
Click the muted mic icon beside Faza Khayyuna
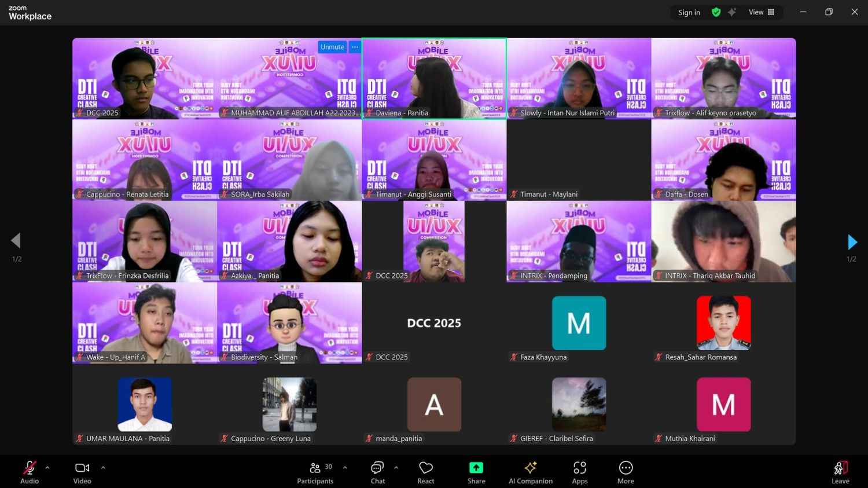[514, 357]
